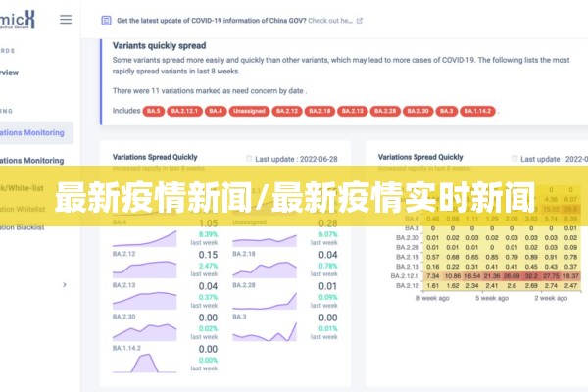Click the calendar icon in the right heatmap card header
This screenshot has height=392, width=588.
pos(514,159)
